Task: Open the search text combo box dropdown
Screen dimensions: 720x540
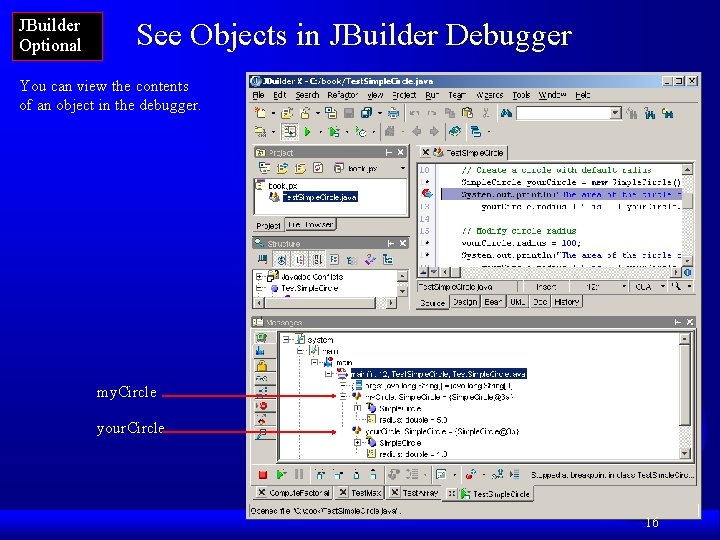Action: [615, 113]
